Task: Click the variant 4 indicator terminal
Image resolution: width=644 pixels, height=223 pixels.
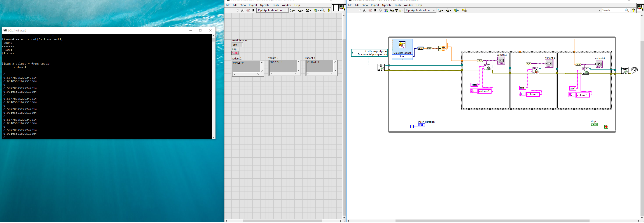Action: click(x=599, y=64)
